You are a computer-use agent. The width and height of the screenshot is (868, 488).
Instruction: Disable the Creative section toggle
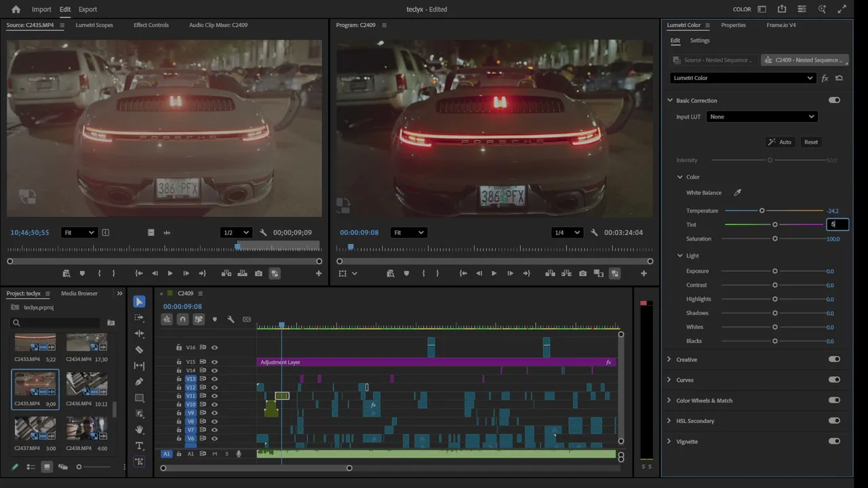(834, 359)
